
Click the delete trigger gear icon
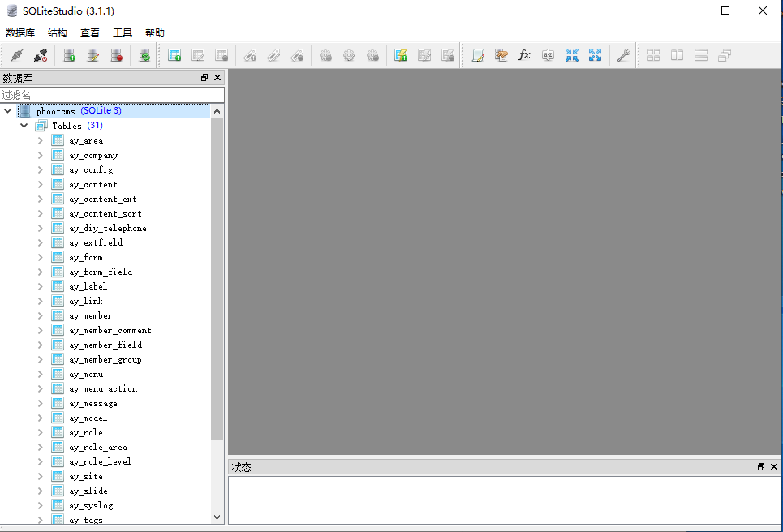click(x=372, y=55)
